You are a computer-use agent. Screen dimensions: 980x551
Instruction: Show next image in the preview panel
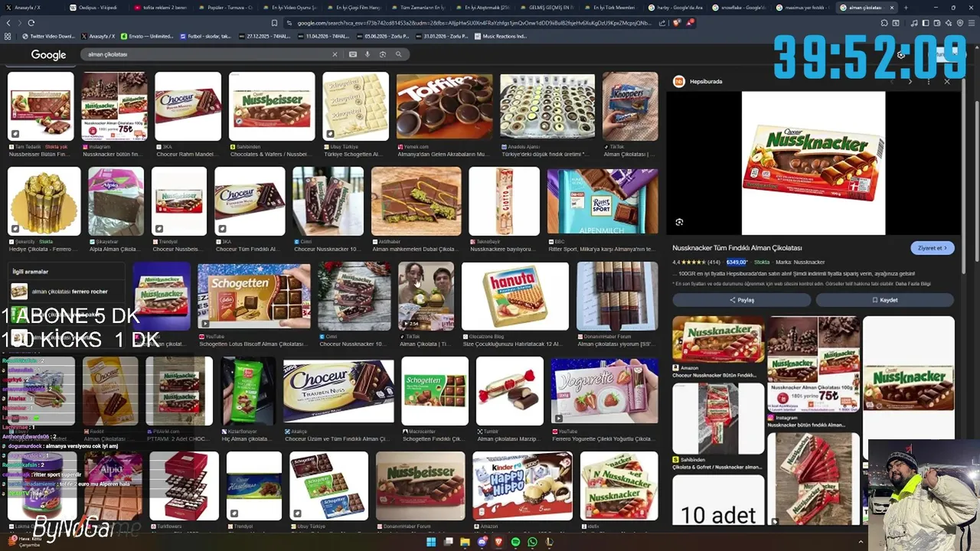[910, 81]
